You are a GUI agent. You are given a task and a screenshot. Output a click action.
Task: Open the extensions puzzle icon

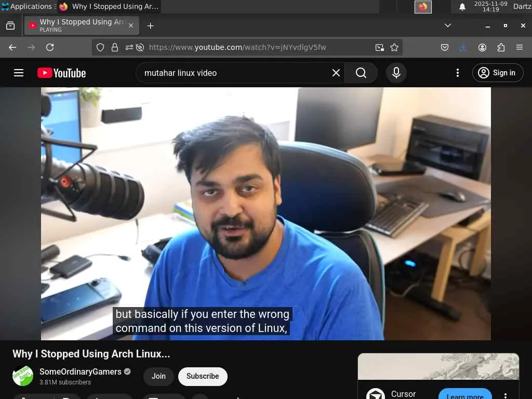point(501,47)
